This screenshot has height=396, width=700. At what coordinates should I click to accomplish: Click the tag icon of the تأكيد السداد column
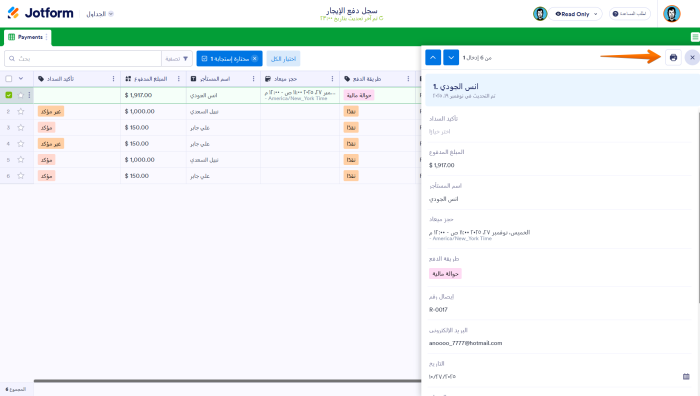(41, 79)
